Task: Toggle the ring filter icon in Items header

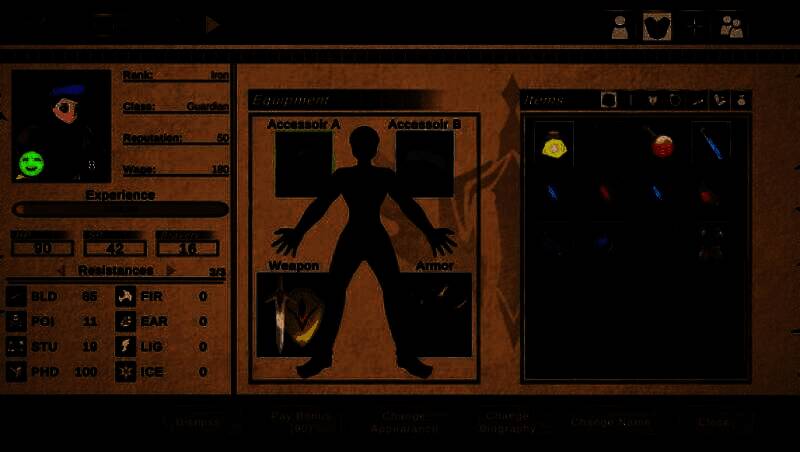Action: click(675, 100)
